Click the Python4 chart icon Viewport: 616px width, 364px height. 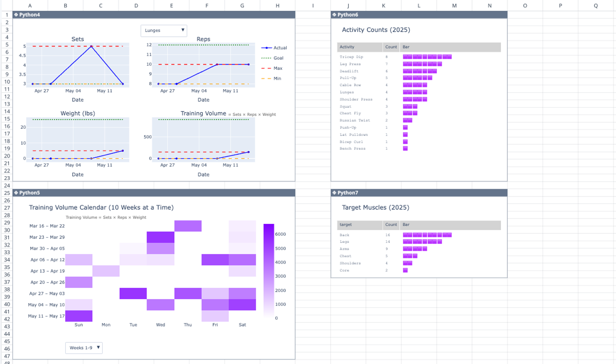click(16, 15)
